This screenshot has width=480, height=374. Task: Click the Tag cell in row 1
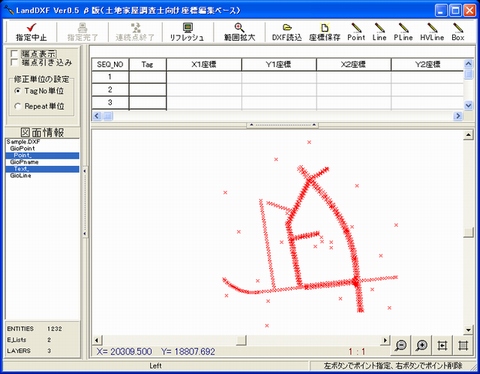[x=147, y=77]
